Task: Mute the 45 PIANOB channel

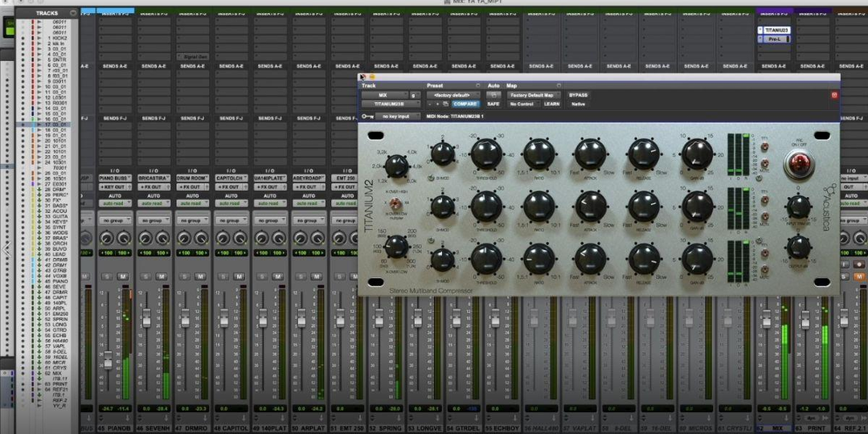Action: tap(123, 276)
